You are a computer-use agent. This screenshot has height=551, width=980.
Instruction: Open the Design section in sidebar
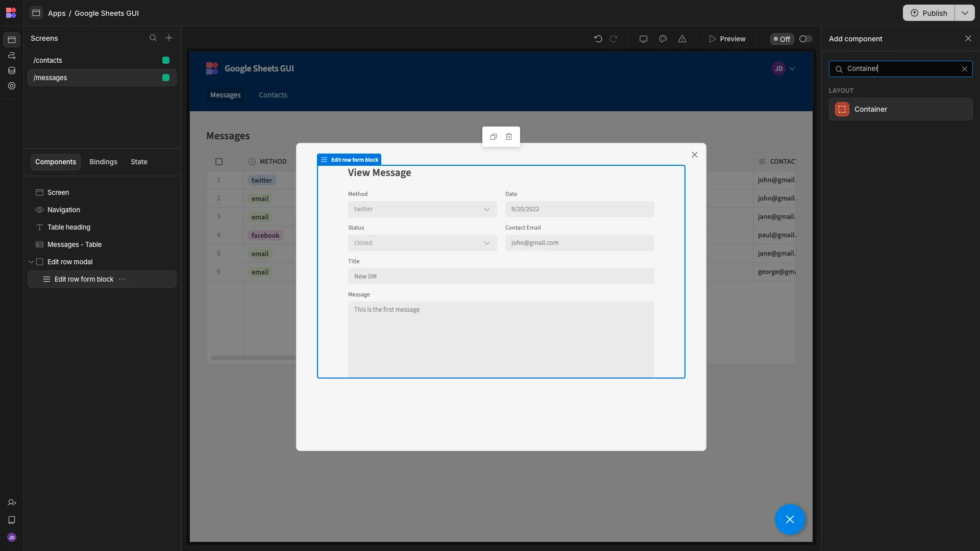pos(12,40)
